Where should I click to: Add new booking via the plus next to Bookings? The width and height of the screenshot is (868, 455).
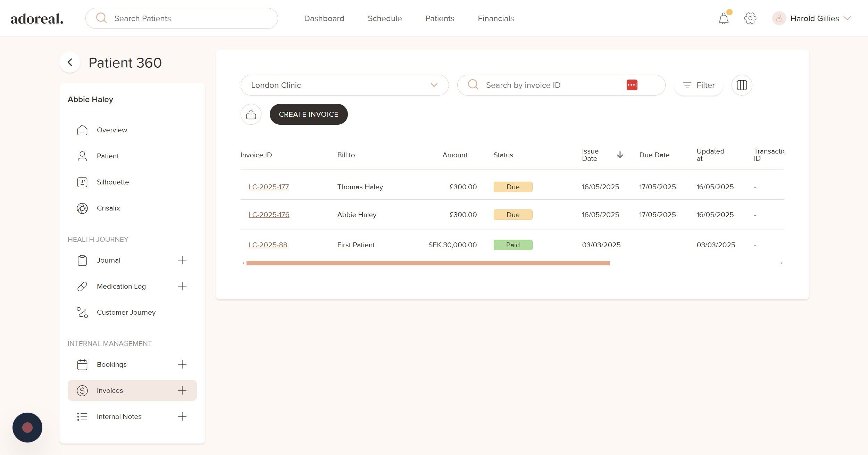[x=182, y=364]
